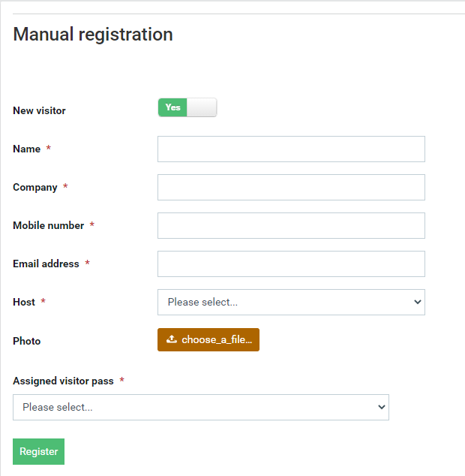The width and height of the screenshot is (465, 476).
Task: Click the upload icon on the photo button
Action: pyautogui.click(x=172, y=339)
